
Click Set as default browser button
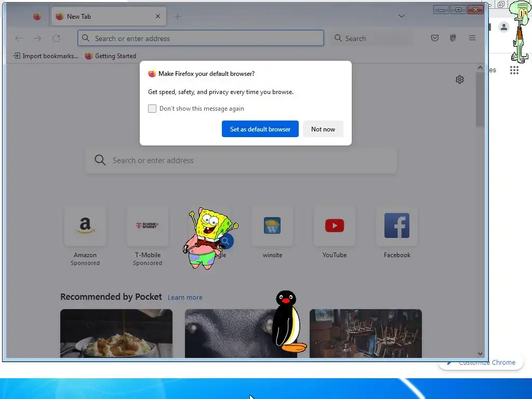[260, 129]
